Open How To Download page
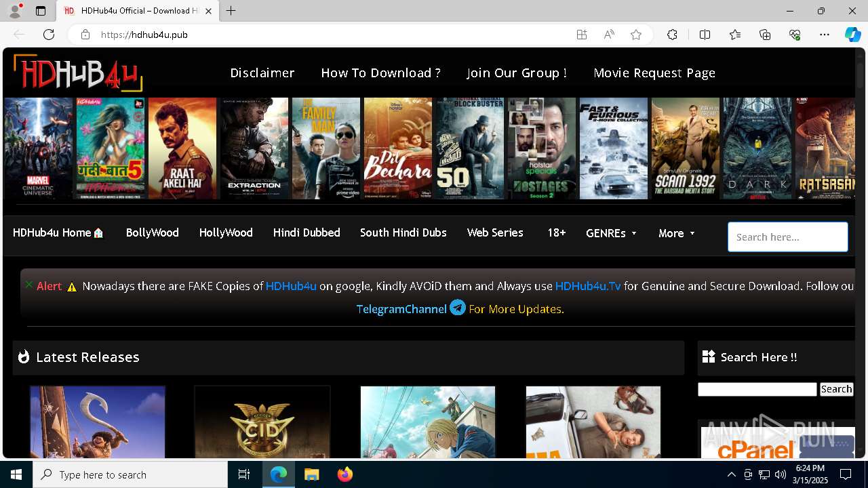Image resolution: width=868 pixels, height=488 pixels. coord(380,73)
